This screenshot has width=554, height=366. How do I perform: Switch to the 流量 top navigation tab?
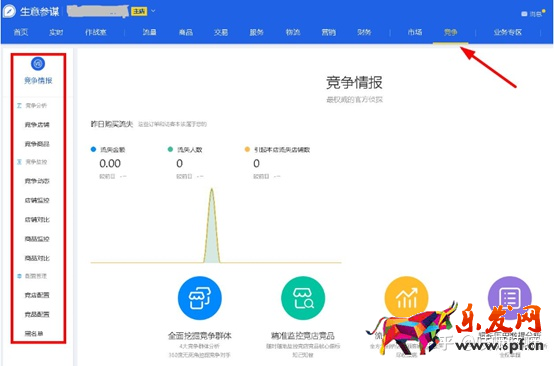(149, 33)
